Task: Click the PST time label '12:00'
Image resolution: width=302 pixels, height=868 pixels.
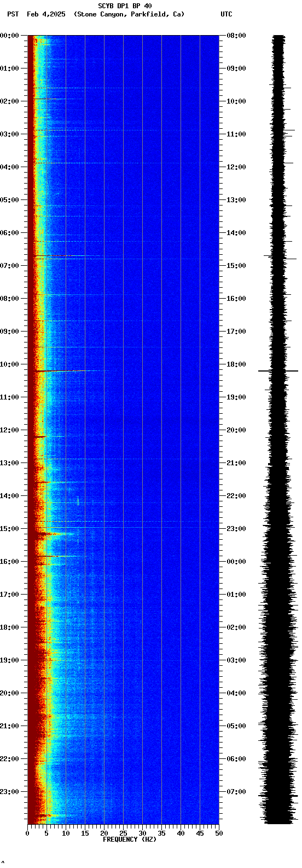Action: pyautogui.click(x=9, y=430)
